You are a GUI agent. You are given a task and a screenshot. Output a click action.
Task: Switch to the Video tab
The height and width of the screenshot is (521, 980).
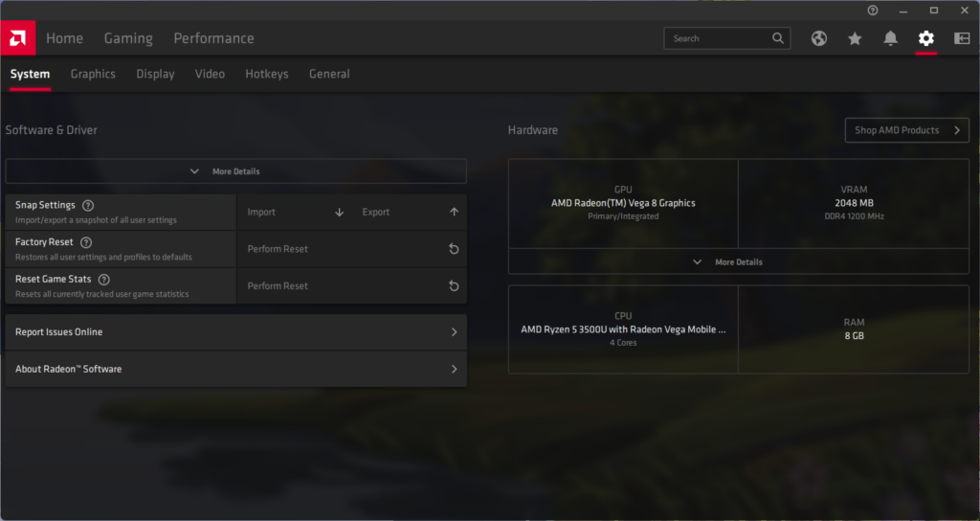click(x=210, y=74)
